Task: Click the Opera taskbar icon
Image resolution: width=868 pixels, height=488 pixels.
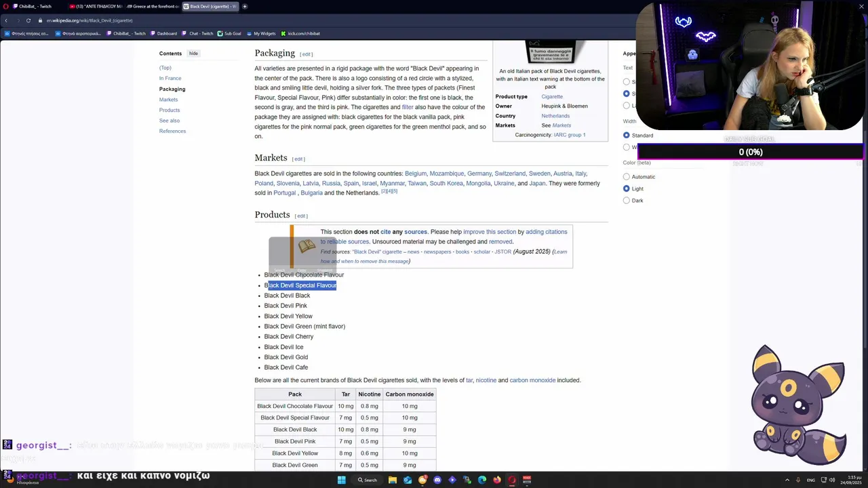Action: point(512,480)
